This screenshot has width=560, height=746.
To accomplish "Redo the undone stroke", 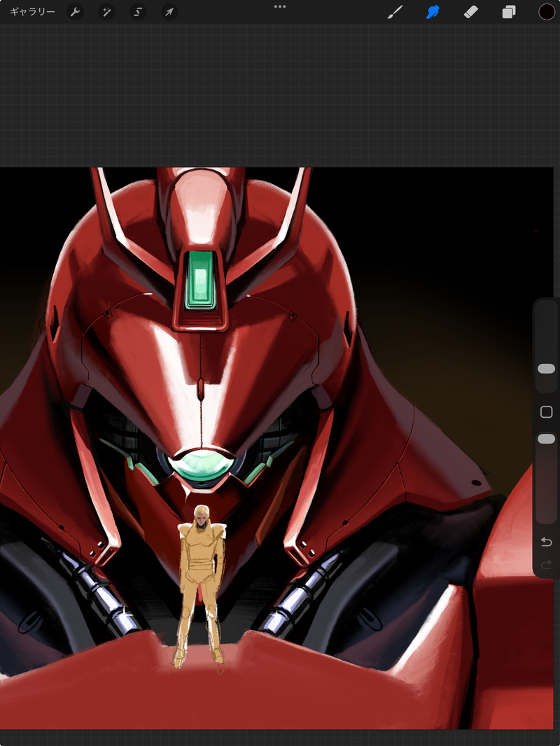I will coord(546,564).
